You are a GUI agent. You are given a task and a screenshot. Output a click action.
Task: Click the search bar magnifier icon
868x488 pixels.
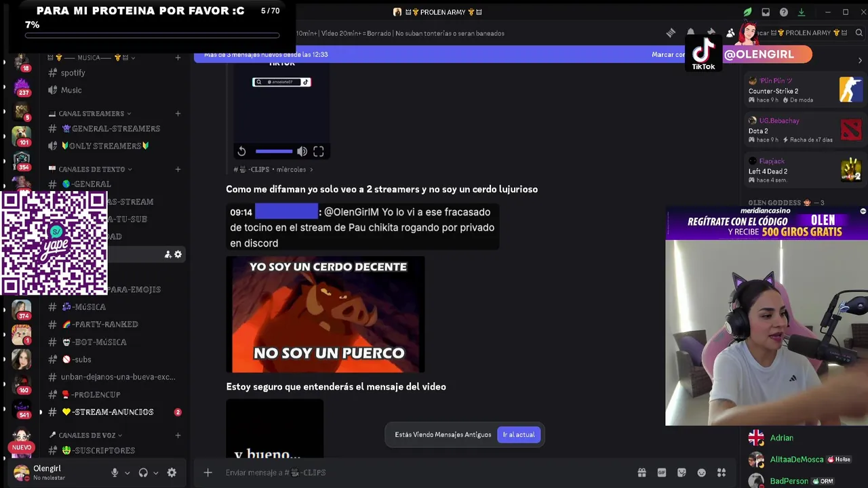pos(859,33)
